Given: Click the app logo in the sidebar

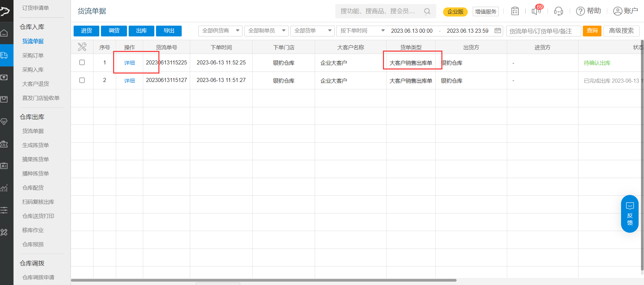Looking at the screenshot, I should [x=5, y=11].
